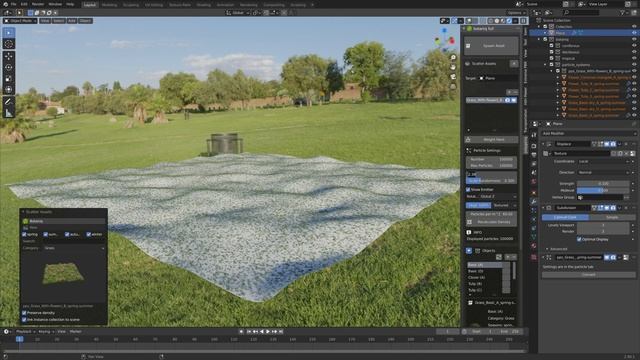Toggle Show Emitter checkbox

pyautogui.click(x=468, y=190)
